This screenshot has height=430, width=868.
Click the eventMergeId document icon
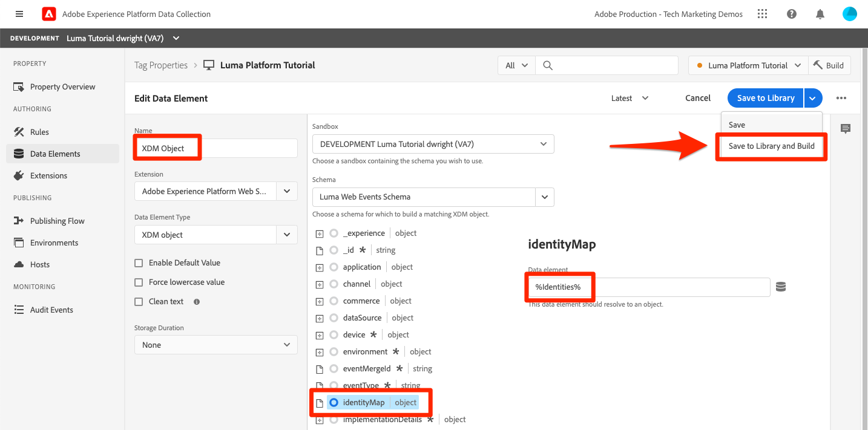click(320, 368)
